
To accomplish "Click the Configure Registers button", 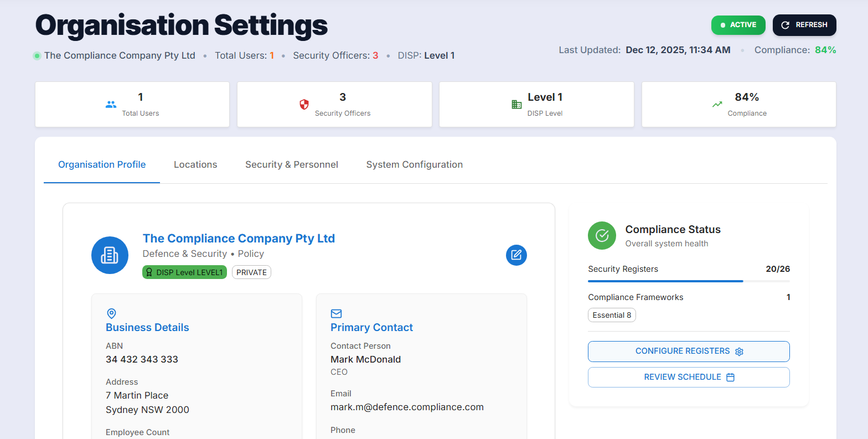I will [x=689, y=351].
